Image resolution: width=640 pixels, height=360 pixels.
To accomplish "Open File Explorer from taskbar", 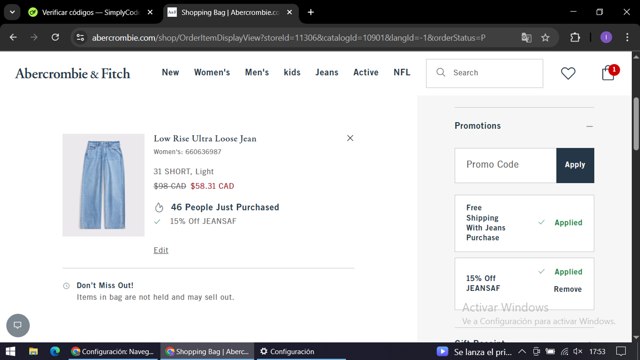I will [x=33, y=351].
